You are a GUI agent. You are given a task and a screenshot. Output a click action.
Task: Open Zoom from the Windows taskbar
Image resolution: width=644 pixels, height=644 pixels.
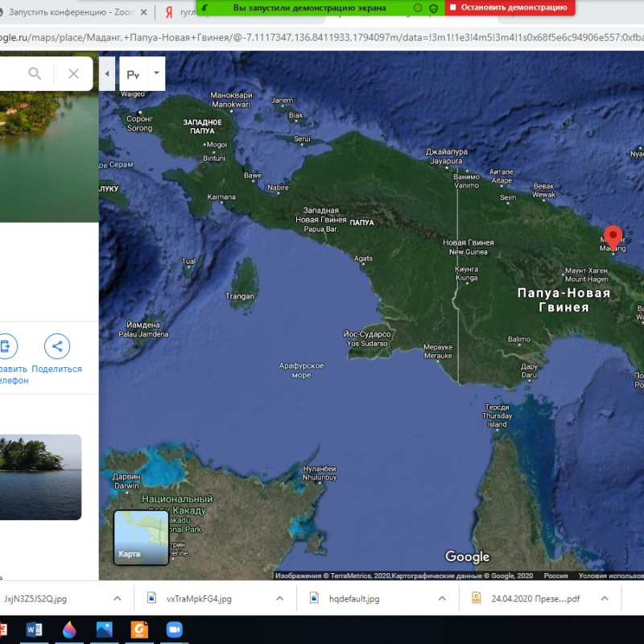(174, 630)
